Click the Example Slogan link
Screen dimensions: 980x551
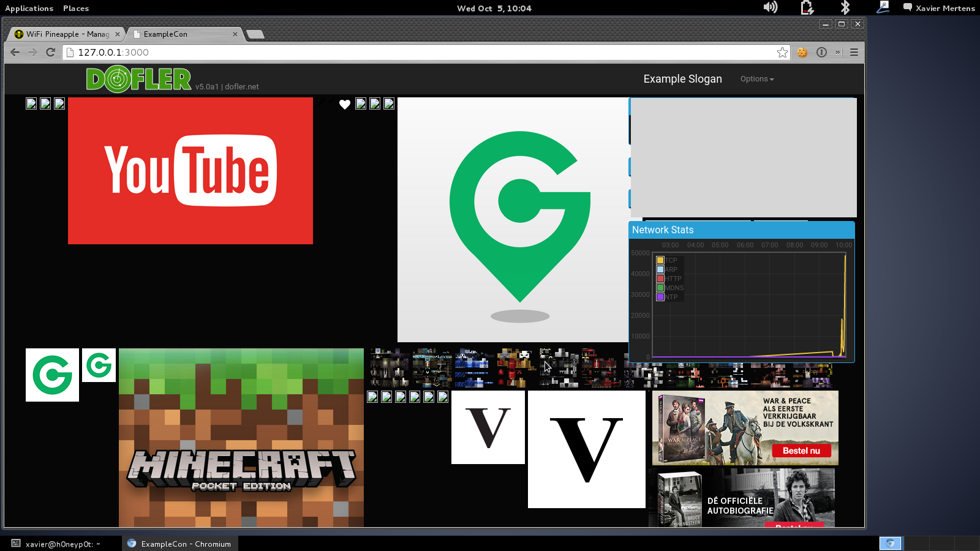click(x=682, y=79)
